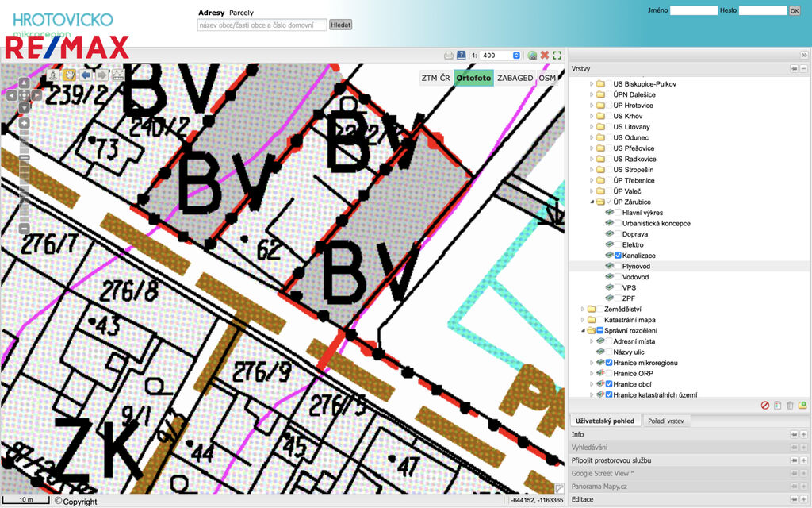Image resolution: width=812 pixels, height=508 pixels.
Task: Activate the measure distance tool
Action: click(118, 75)
